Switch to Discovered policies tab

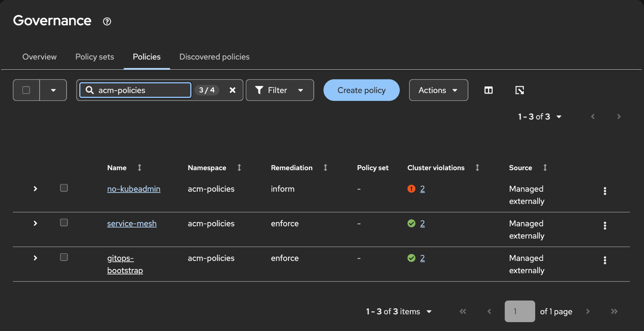coord(214,57)
